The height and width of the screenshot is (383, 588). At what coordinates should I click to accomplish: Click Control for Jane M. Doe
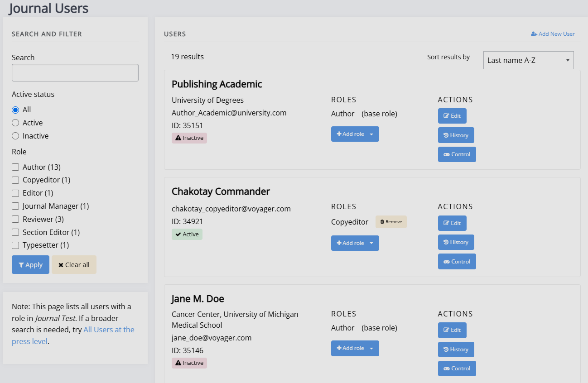pyautogui.click(x=457, y=369)
